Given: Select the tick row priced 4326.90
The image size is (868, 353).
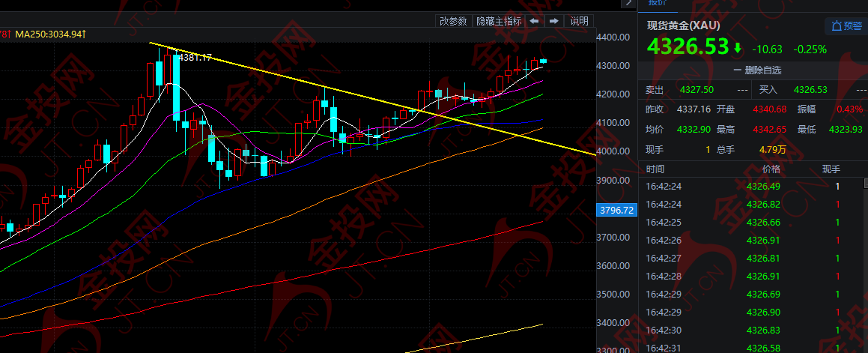Looking at the screenshot, I should pyautogui.click(x=750, y=312).
